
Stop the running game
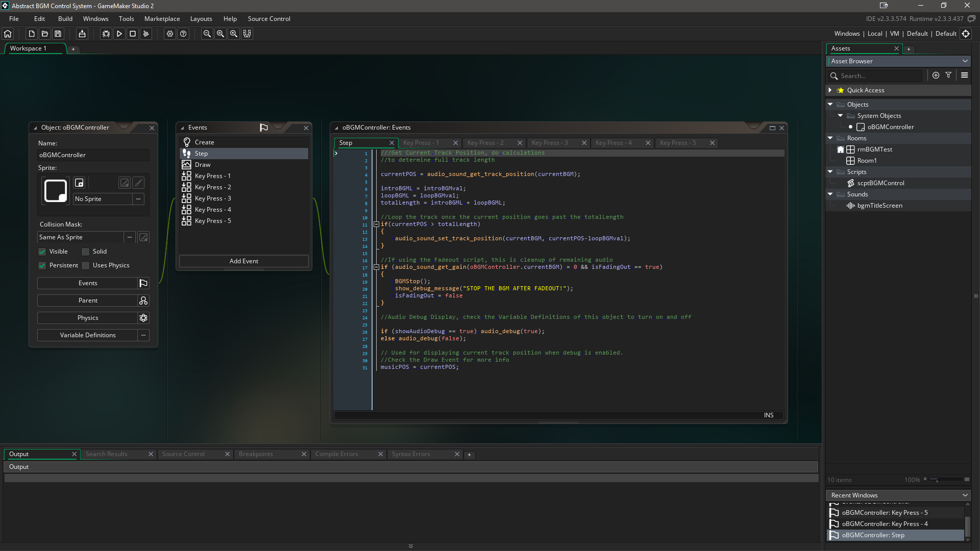point(133,34)
